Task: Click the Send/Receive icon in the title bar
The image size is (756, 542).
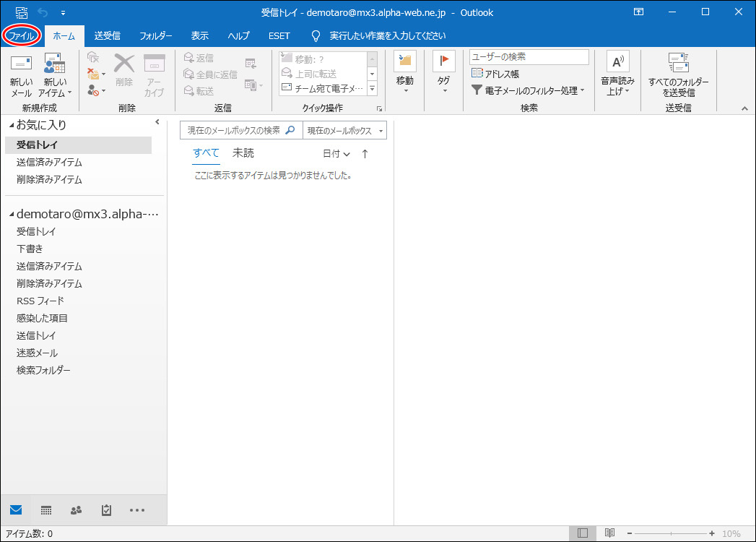Action: (x=22, y=12)
